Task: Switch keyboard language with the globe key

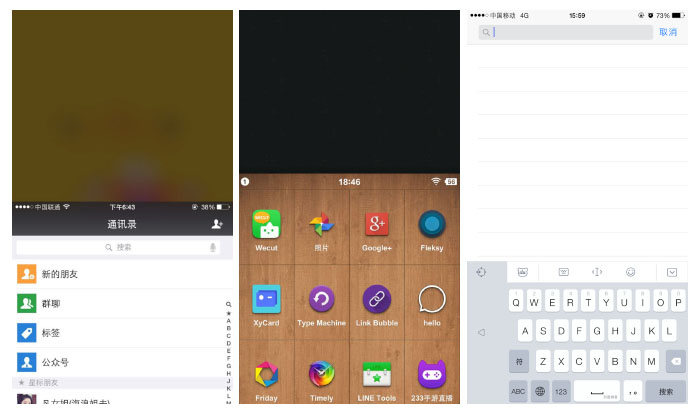Action: (x=541, y=391)
